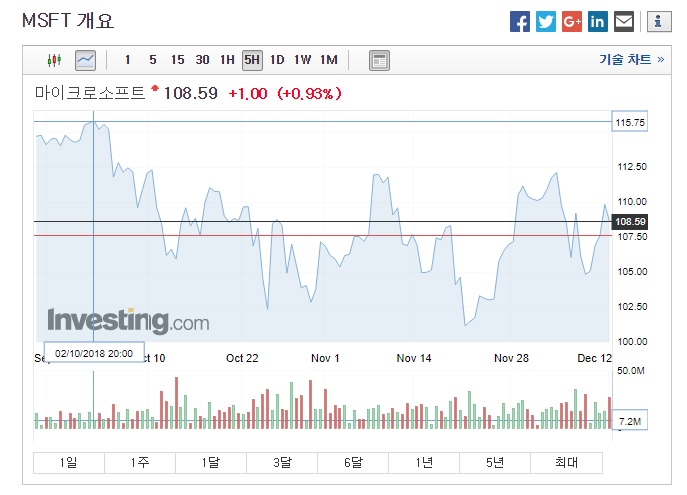Click the Nov 28 axis date
687x495 pixels.
[x=511, y=358]
